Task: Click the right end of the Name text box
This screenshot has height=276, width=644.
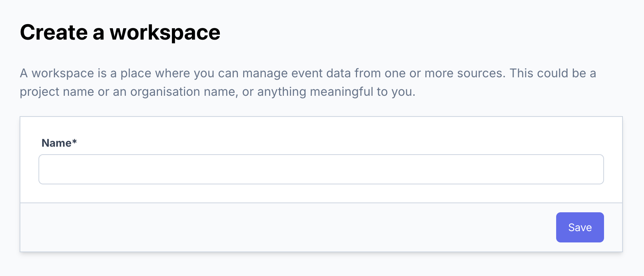Action: point(592,169)
